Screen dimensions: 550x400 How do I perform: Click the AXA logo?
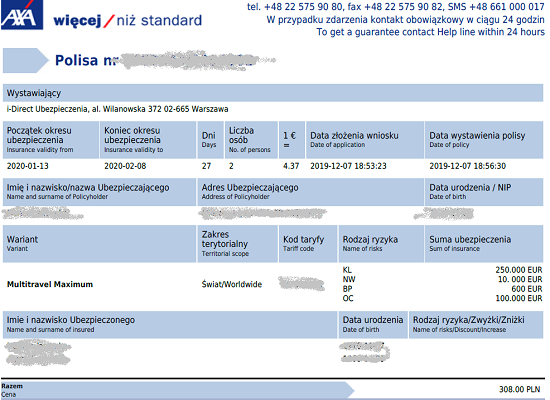tap(22, 15)
